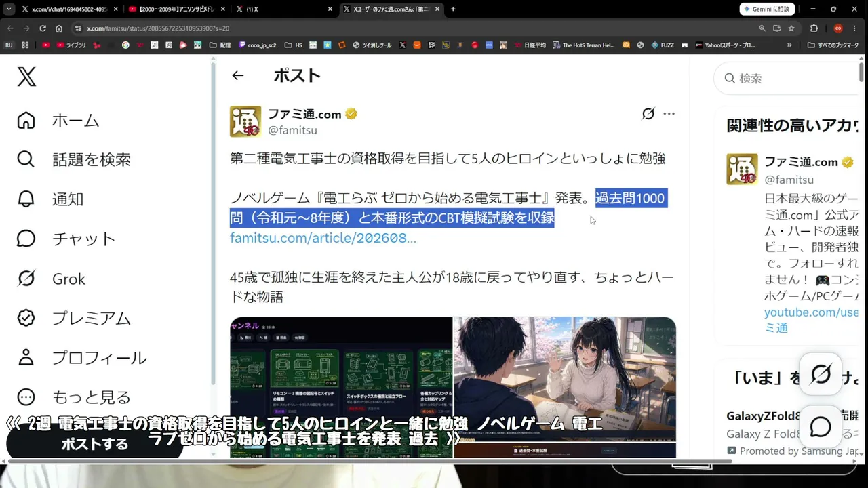The width and height of the screenshot is (868, 488).
Task: Open the tab search dropdown arrow
Action: click(x=9, y=9)
